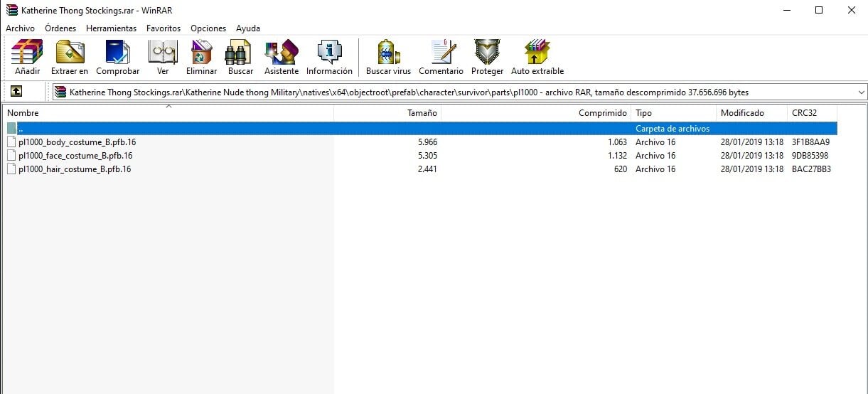The image size is (868, 394).
Task: Open the Ayuda menu
Action: point(248,28)
